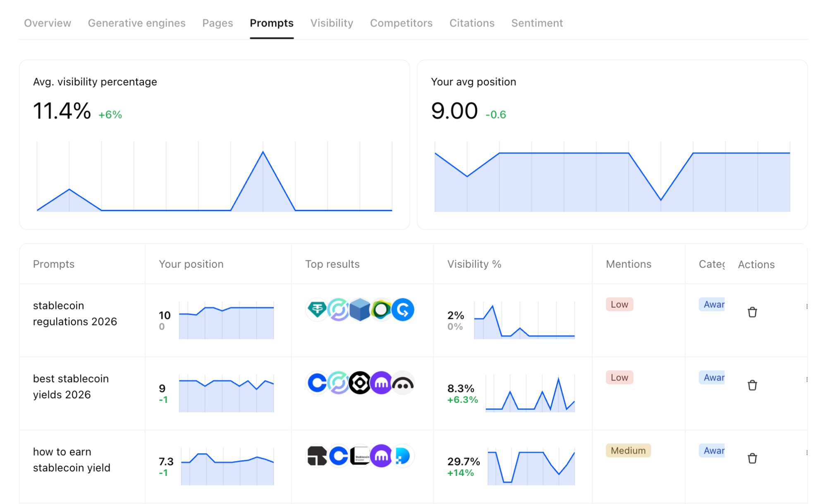Viewport: 827px width, 504px height.
Task: Select the Prompts tab
Action: coord(272,23)
